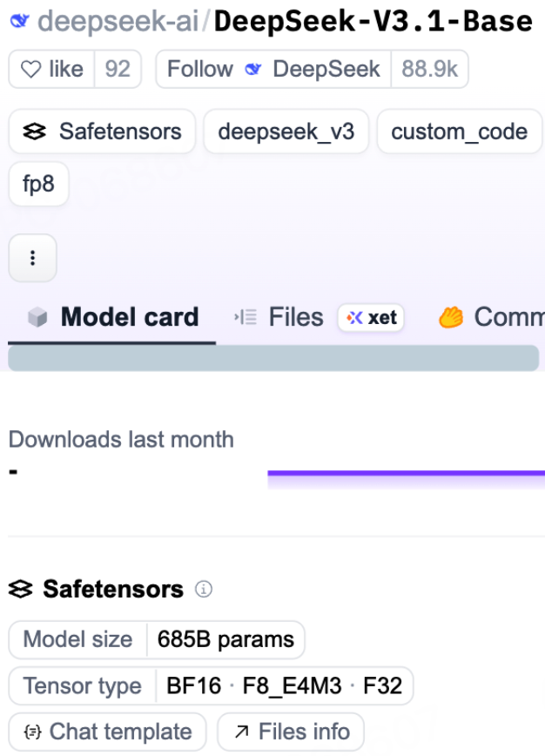Click the deepseek_v3 tag
The image size is (545, 756).
point(286,132)
